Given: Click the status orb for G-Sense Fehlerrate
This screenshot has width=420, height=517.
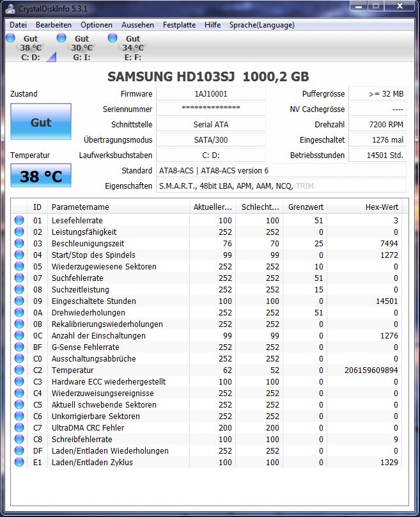Looking at the screenshot, I should [19, 347].
